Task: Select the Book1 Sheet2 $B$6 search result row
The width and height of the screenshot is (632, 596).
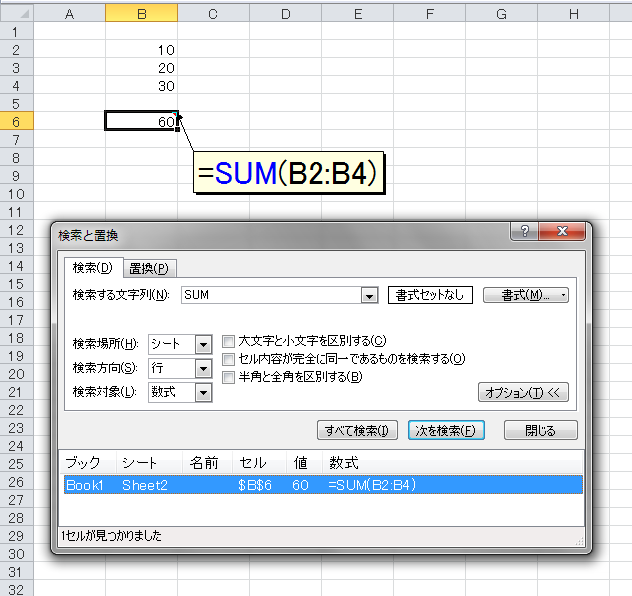Action: pos(323,485)
